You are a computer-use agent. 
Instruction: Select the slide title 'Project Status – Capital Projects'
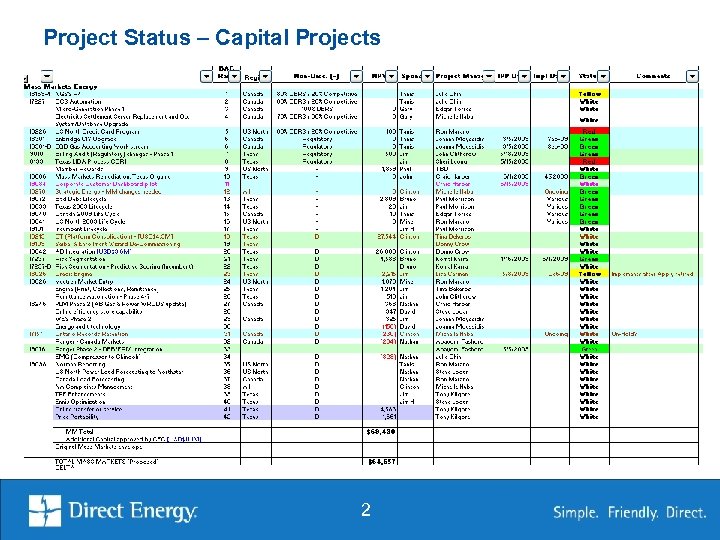tap(212, 38)
